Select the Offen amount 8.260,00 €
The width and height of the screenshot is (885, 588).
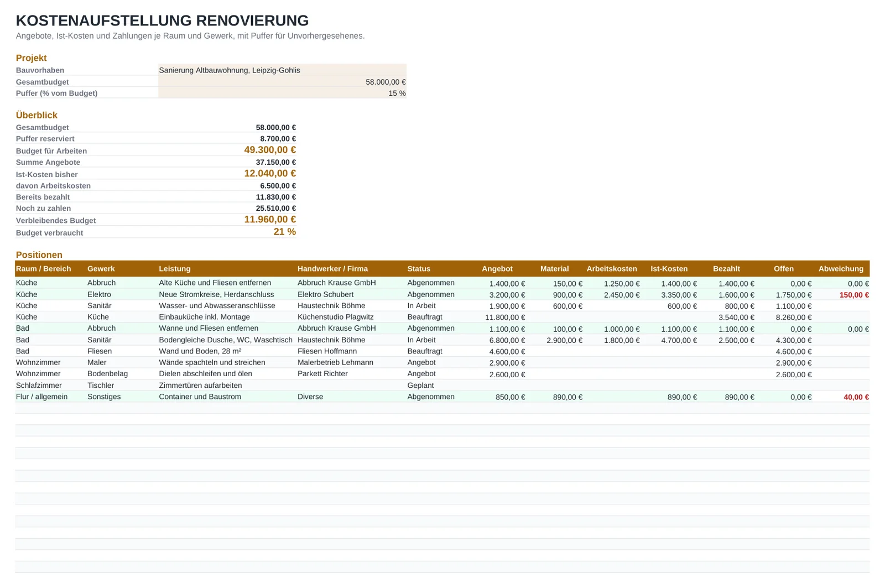point(794,318)
